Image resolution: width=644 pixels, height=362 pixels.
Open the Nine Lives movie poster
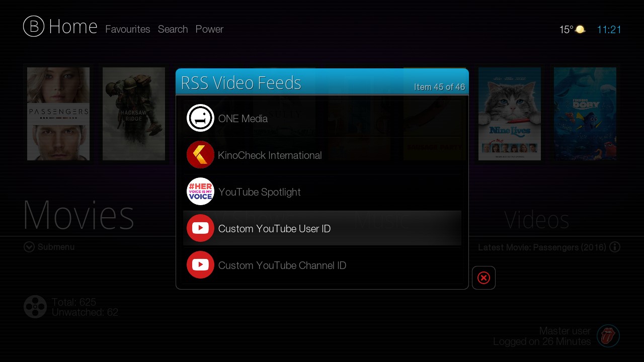pyautogui.click(x=509, y=114)
